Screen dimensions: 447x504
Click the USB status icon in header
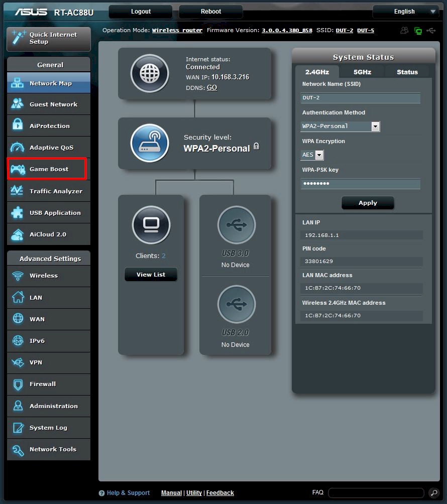pos(431,31)
